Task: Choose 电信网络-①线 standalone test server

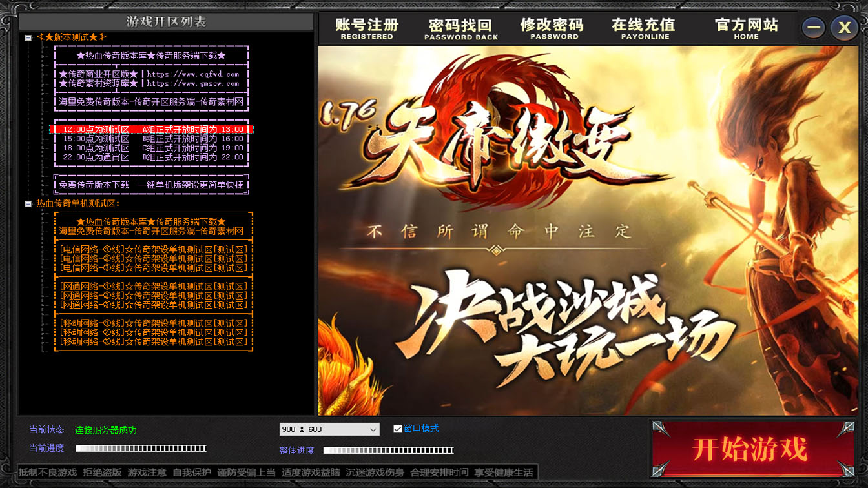Action: click(x=153, y=249)
